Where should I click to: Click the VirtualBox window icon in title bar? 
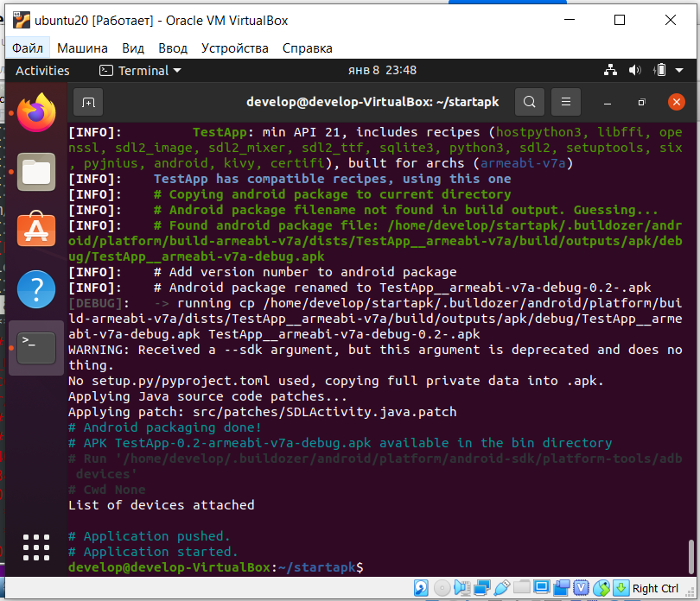(x=21, y=21)
